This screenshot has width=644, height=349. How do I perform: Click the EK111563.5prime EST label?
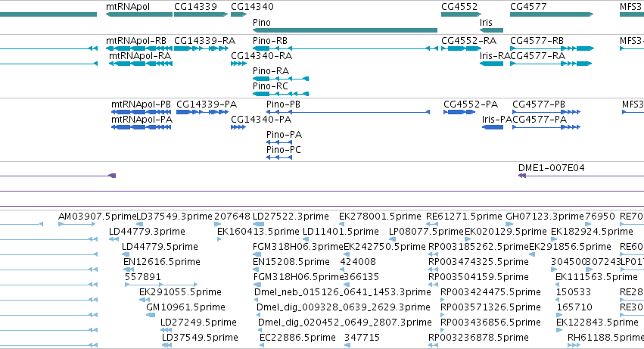click(x=596, y=277)
